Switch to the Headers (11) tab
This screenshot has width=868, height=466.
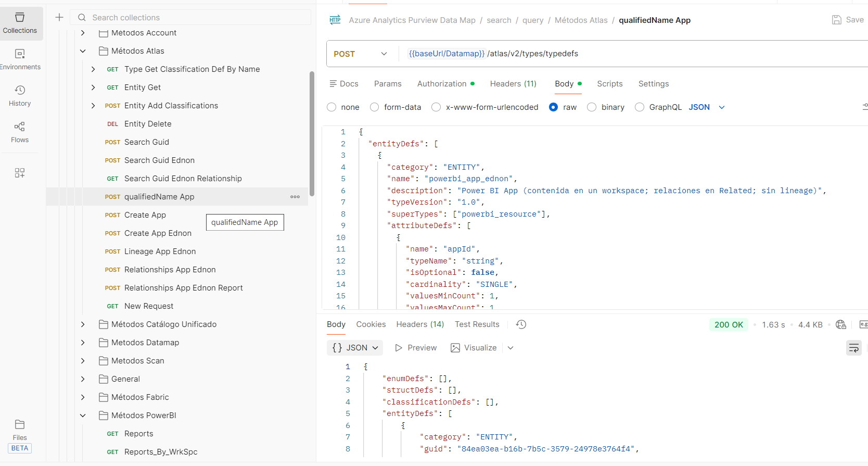[x=513, y=84]
